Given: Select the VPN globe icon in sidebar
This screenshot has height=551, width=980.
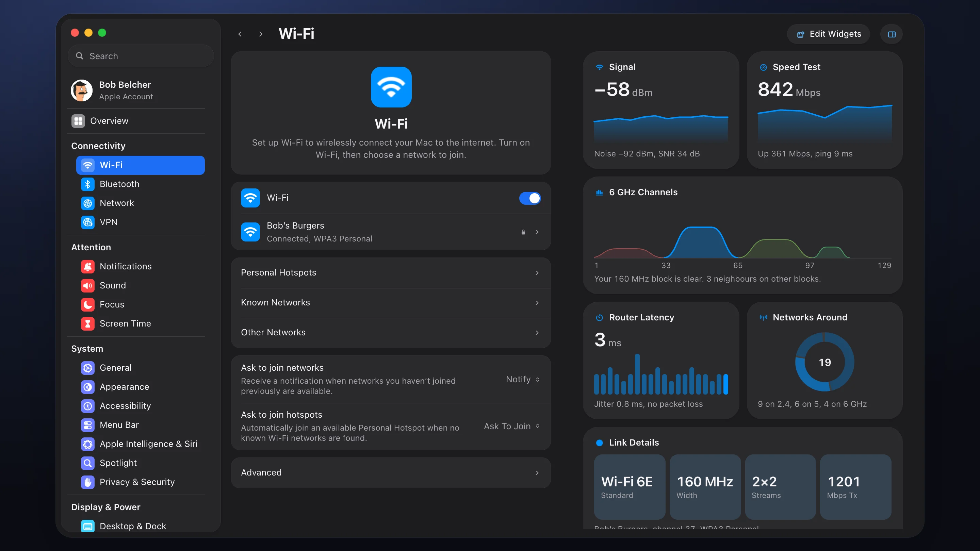Looking at the screenshot, I should tap(87, 222).
